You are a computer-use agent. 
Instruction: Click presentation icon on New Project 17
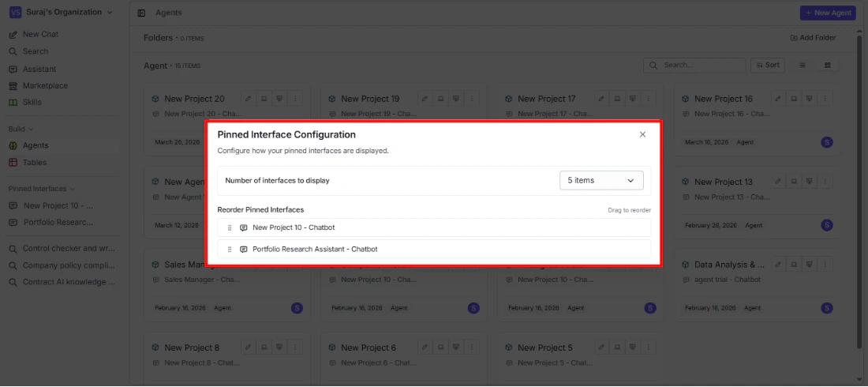(633, 99)
